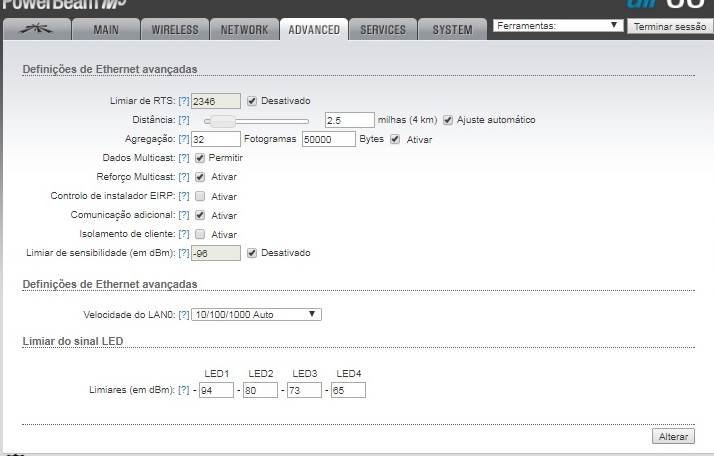
Task: Open help for Distância
Action: pyautogui.click(x=184, y=120)
